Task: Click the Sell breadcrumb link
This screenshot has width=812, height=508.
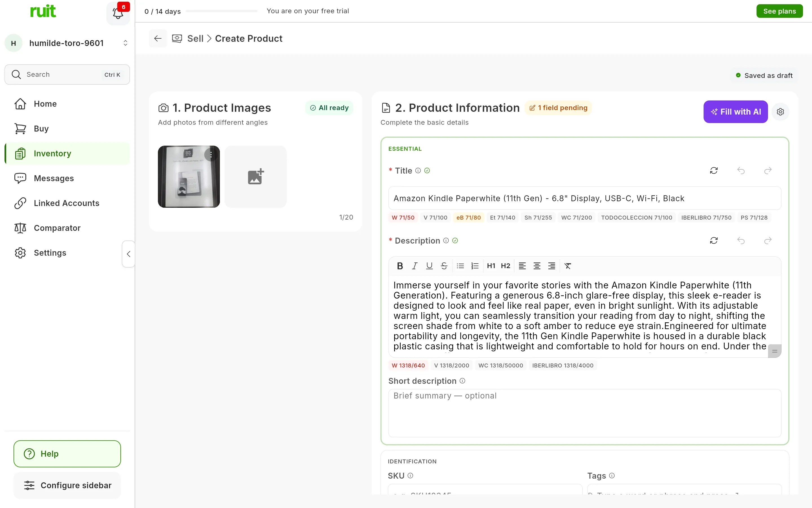Action: point(195,39)
